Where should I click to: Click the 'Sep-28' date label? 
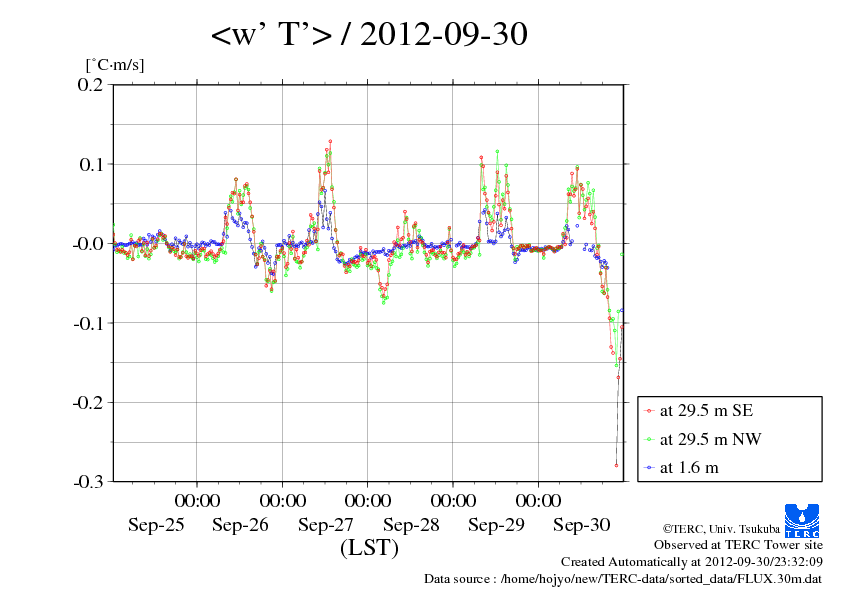pyautogui.click(x=411, y=525)
